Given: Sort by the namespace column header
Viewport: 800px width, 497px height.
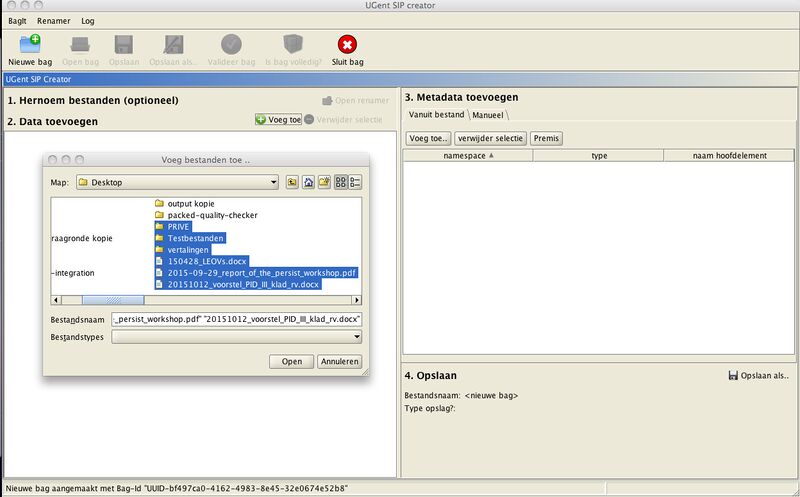Looking at the screenshot, I should (468, 156).
